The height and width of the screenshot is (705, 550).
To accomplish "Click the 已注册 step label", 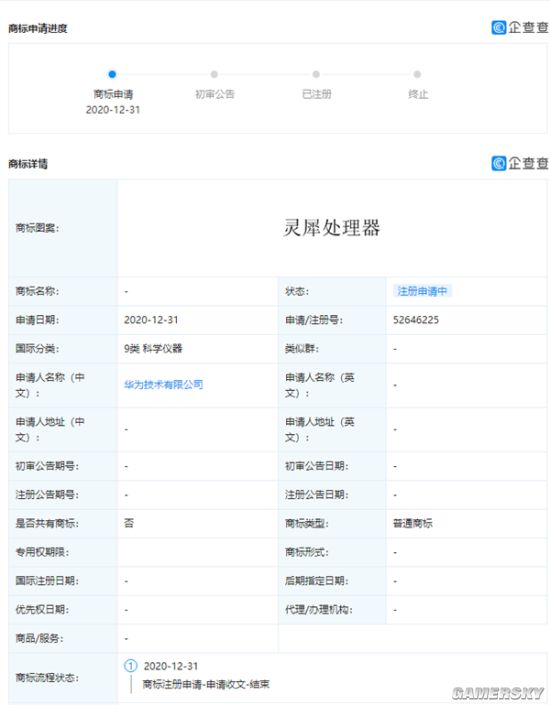I will point(317,94).
